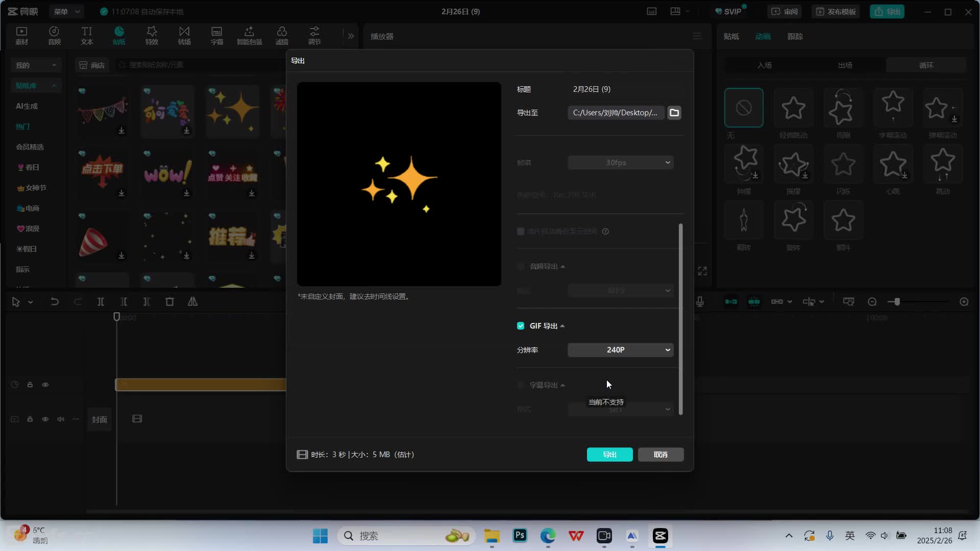
Task: Switch to the 出场 animation tab
Action: (x=845, y=65)
